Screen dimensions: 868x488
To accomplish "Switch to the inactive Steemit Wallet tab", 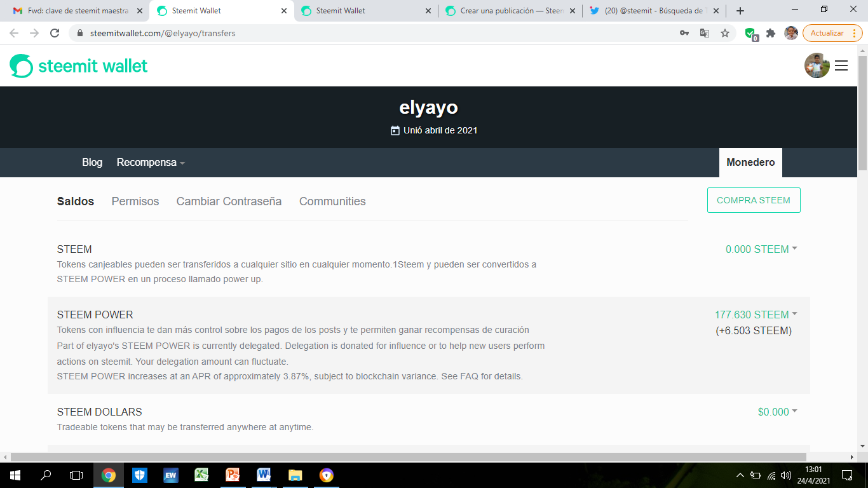I will (365, 11).
